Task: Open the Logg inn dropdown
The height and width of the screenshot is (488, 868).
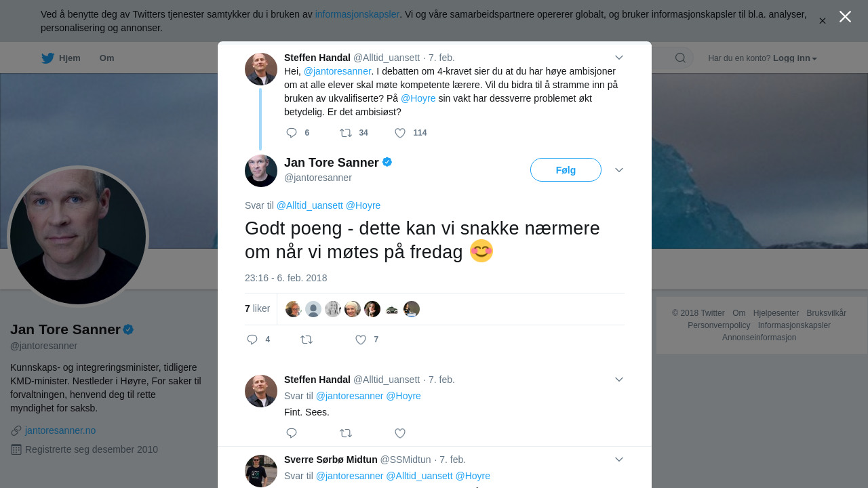Action: point(794,58)
